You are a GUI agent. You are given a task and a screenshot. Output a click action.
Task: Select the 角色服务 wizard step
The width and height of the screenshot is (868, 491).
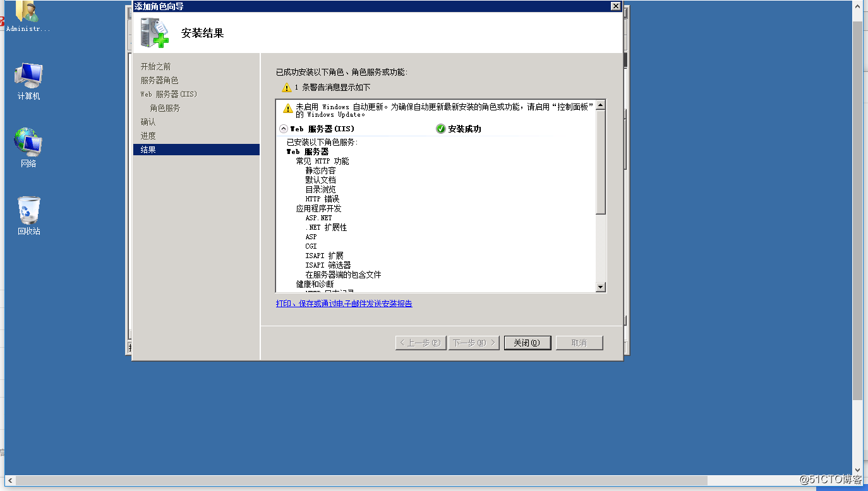point(165,108)
